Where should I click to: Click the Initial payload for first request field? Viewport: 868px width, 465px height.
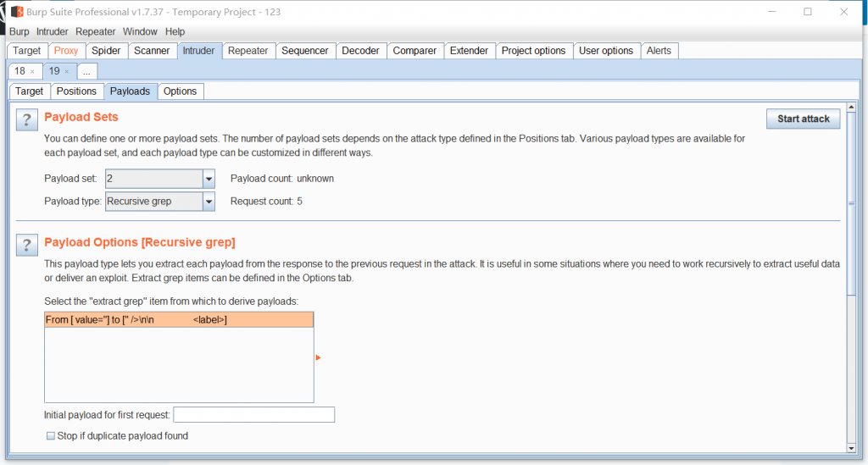click(253, 415)
